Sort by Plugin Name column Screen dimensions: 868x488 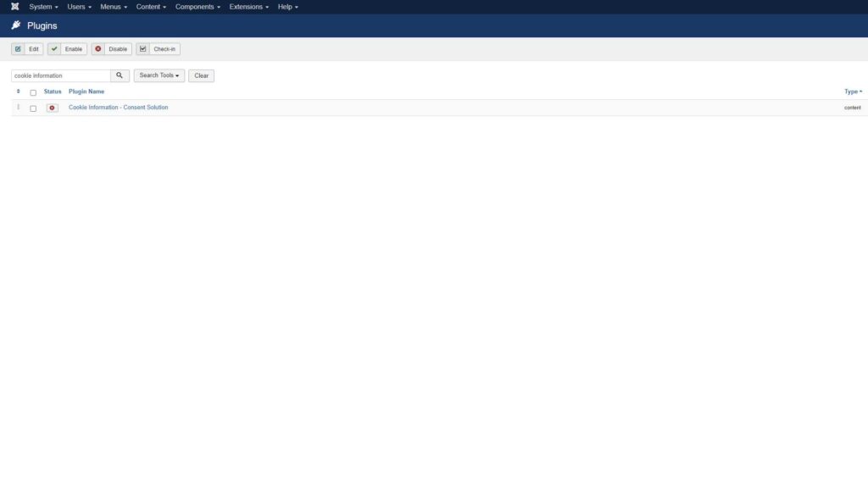click(x=86, y=91)
